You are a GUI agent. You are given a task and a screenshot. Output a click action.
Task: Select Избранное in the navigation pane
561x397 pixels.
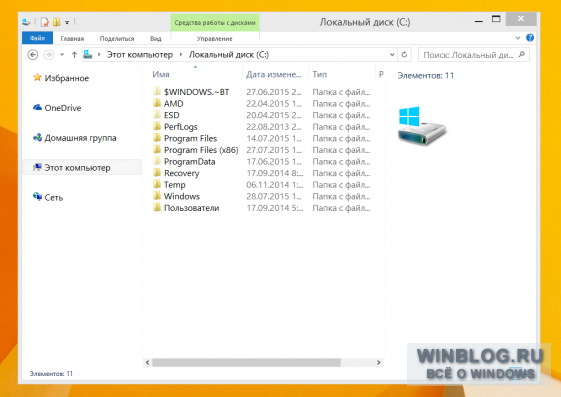pyautogui.click(x=61, y=78)
